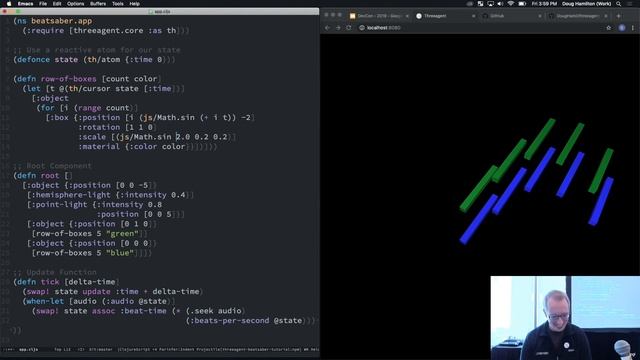
Task: Click "threeagent.core" in the require form
Action: point(108,31)
